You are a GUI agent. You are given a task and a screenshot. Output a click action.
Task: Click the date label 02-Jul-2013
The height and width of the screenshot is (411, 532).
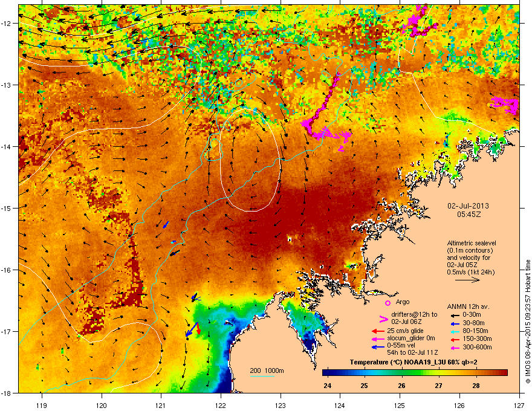[x=468, y=206]
